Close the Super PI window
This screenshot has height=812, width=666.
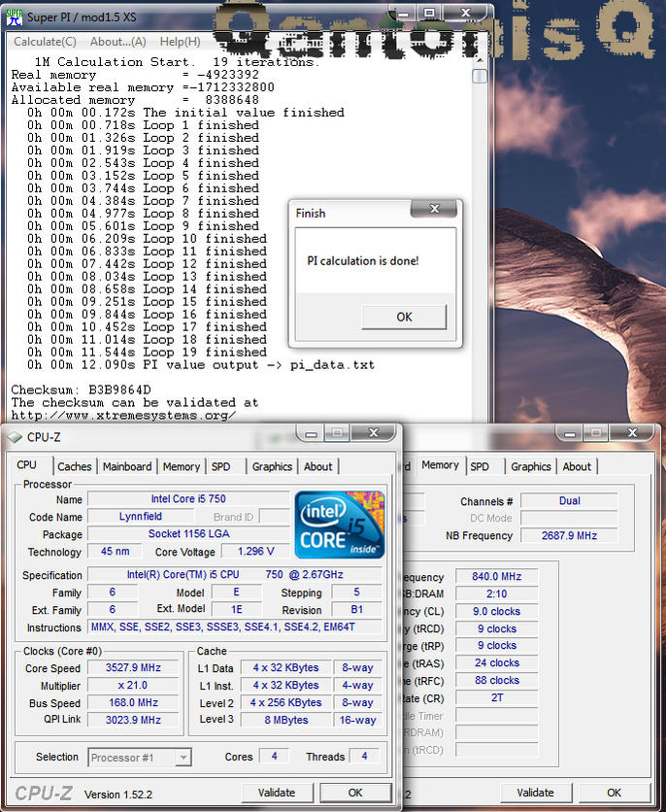click(x=465, y=13)
